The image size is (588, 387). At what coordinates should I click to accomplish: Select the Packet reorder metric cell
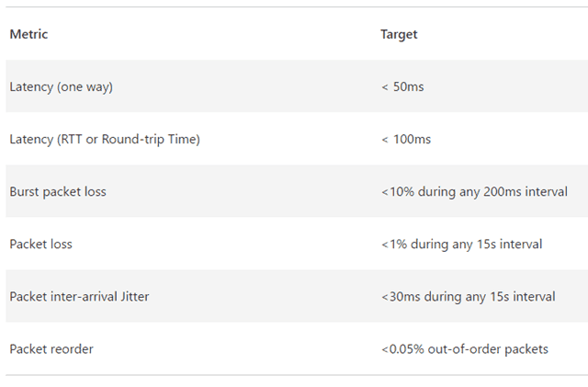click(x=51, y=349)
